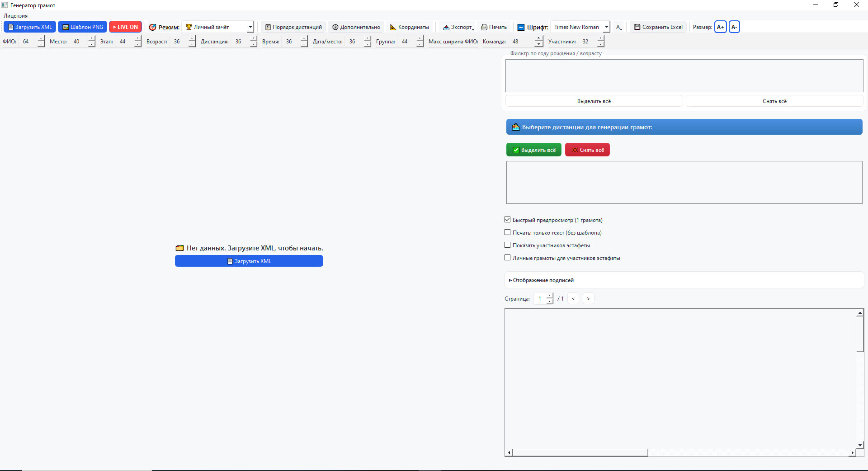The image size is (868, 471).
Task: Click the Загрузить XML toolbar button
Action: click(30, 27)
